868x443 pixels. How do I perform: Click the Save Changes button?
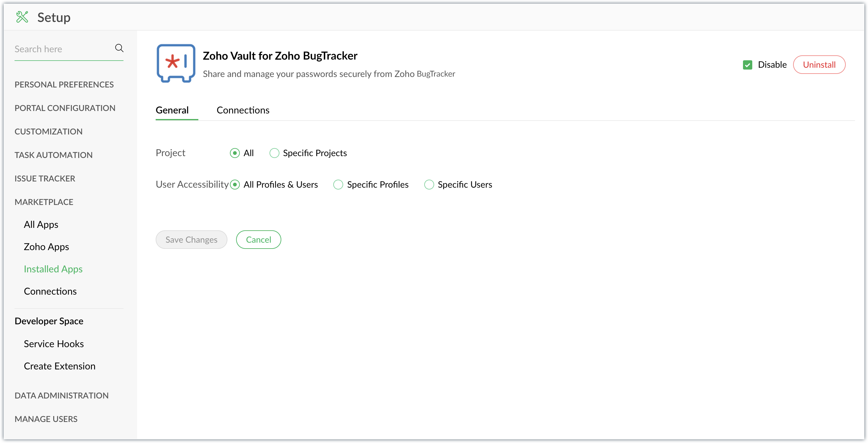(191, 240)
